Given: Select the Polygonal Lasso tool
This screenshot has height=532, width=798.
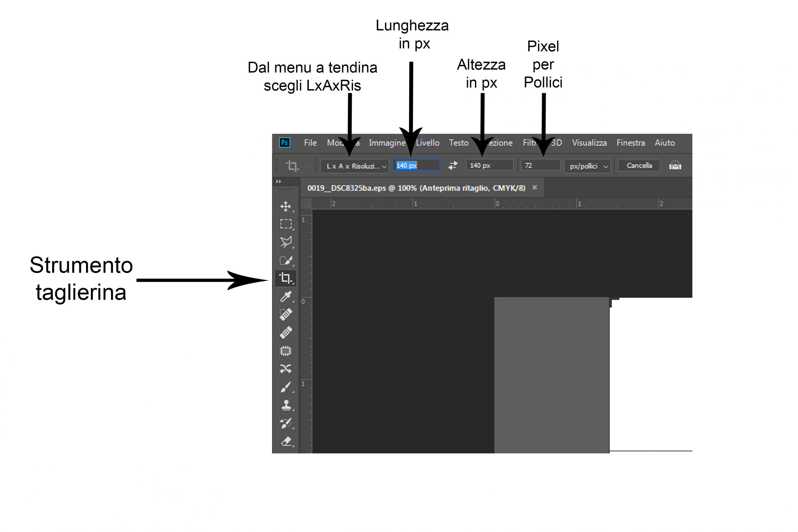Looking at the screenshot, I should [x=286, y=242].
